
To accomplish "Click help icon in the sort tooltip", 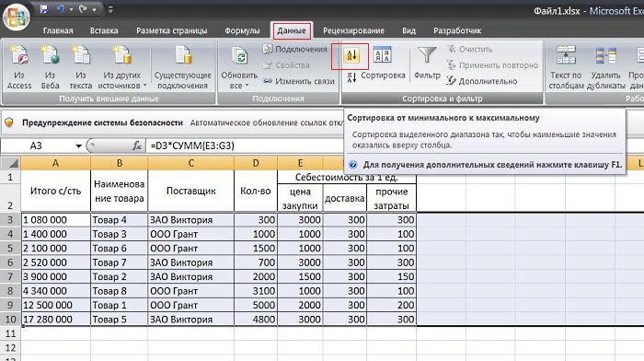I will [x=352, y=165].
